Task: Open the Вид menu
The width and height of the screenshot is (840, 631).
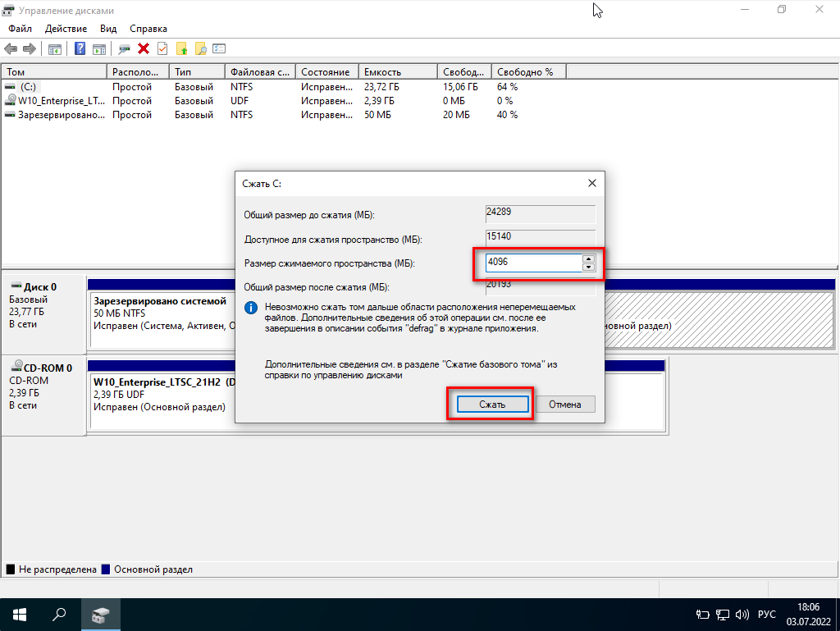Action: click(x=108, y=28)
